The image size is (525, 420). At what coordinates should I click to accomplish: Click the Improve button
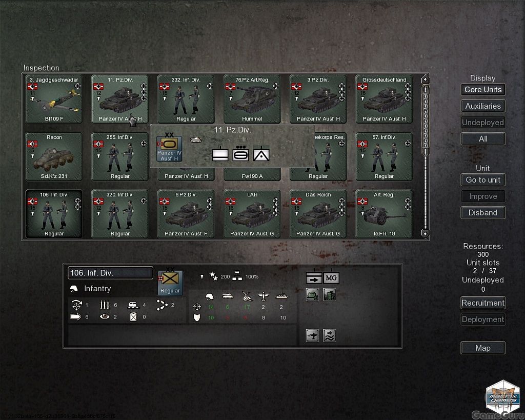(483, 196)
